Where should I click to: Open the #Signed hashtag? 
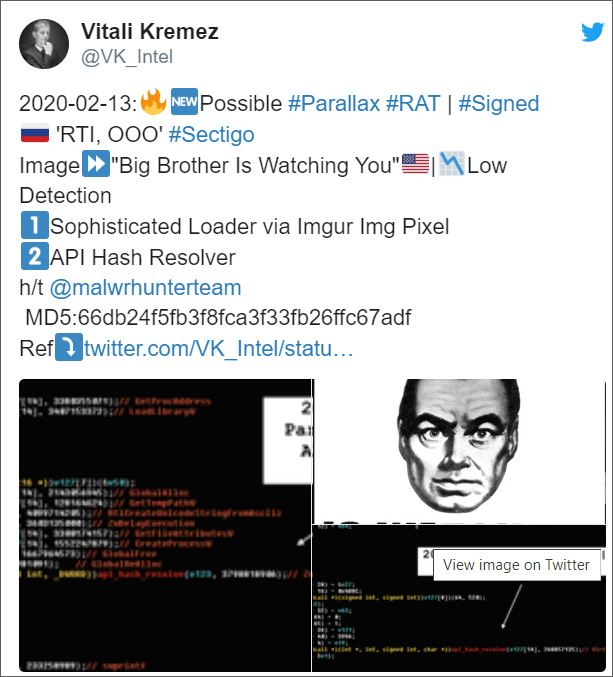(499, 104)
